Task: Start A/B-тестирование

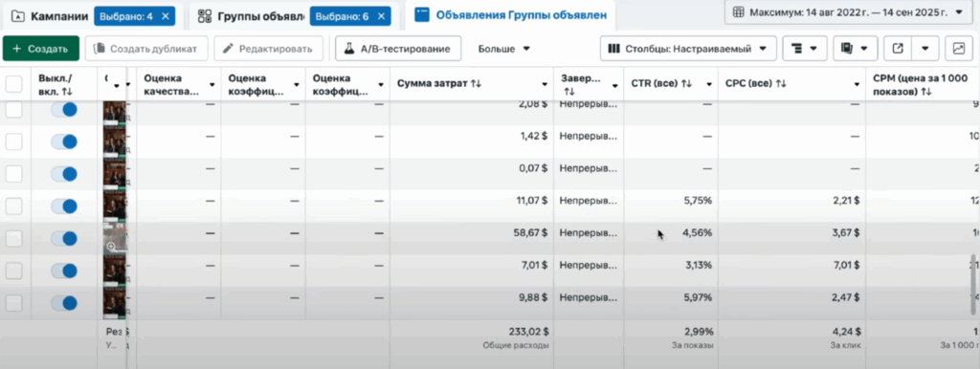Action: pyautogui.click(x=398, y=49)
